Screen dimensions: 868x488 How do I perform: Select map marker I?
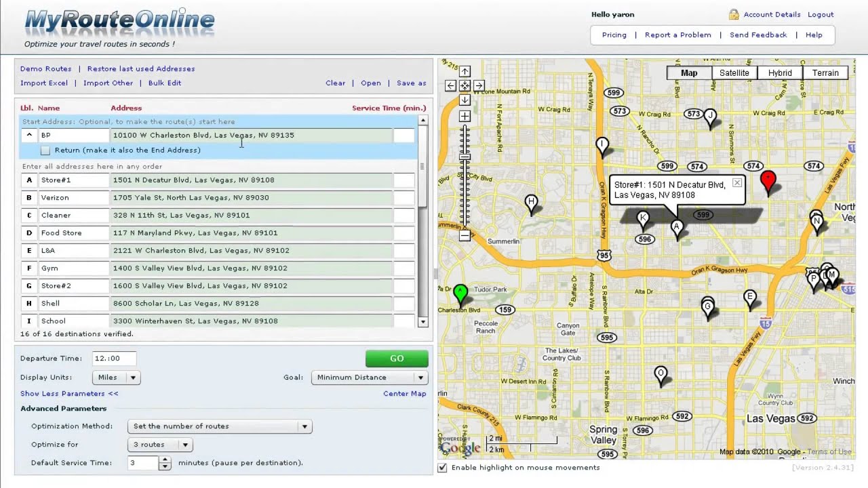(601, 146)
